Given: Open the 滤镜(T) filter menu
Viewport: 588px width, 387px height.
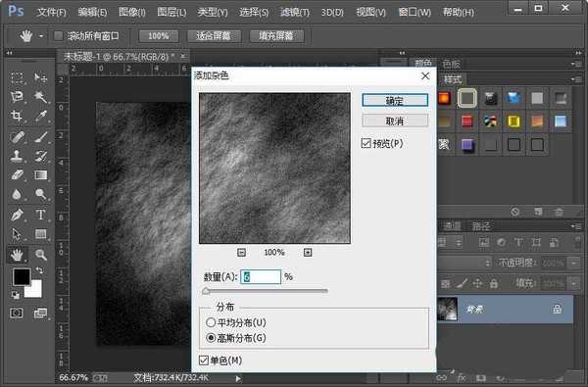Looking at the screenshot, I should click(x=295, y=12).
